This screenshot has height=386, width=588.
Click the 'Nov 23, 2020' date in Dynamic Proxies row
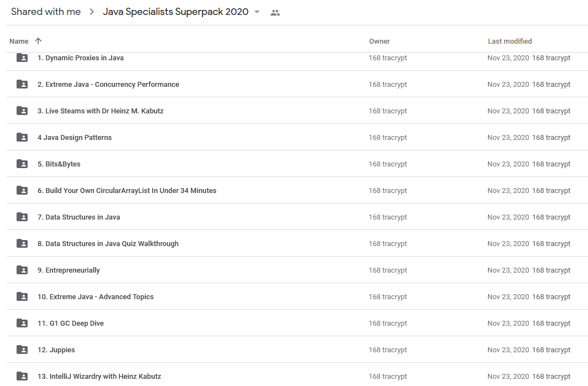508,58
